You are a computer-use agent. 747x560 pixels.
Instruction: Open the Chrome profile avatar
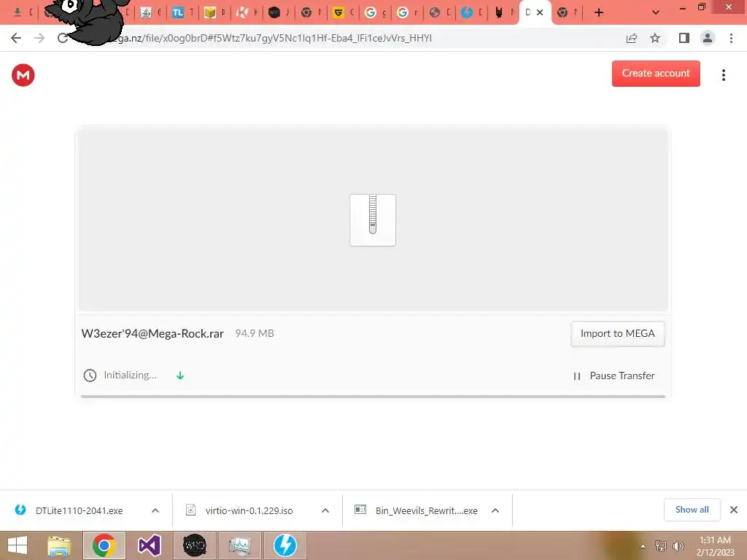(708, 38)
